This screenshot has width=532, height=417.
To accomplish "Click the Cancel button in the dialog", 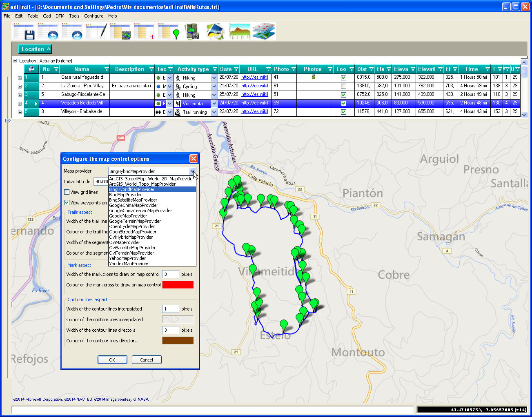I will pyautogui.click(x=147, y=359).
